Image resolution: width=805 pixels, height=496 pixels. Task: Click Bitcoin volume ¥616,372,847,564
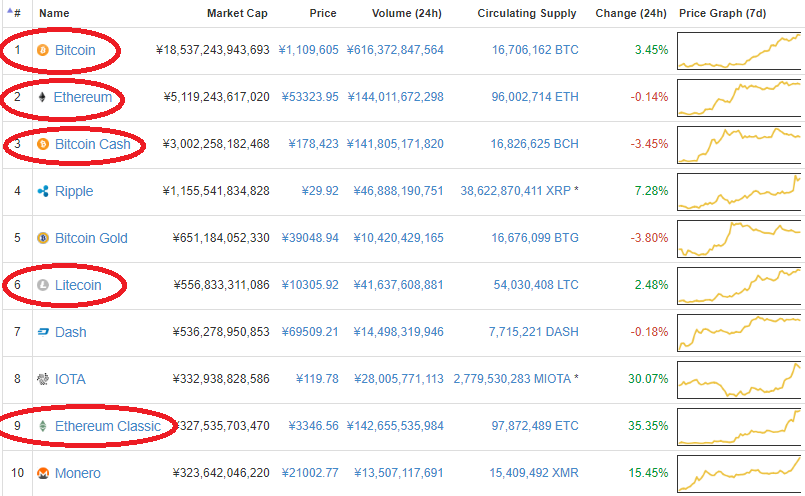pyautogui.click(x=395, y=50)
